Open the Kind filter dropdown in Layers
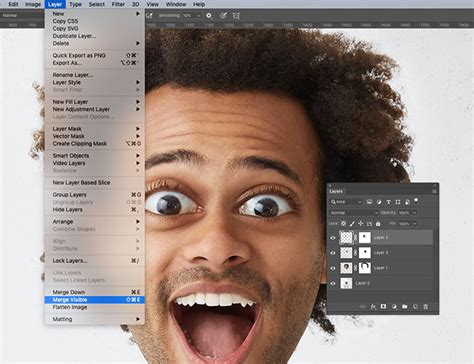474x364 pixels. pyautogui.click(x=346, y=202)
